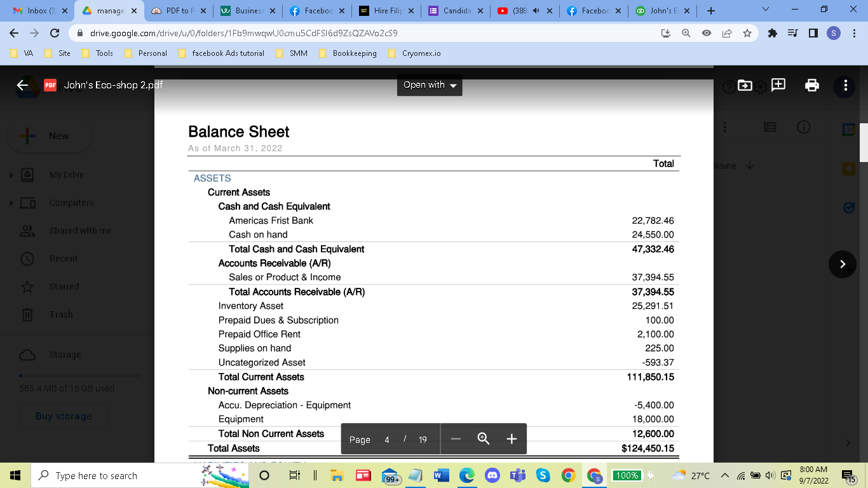Expand the Chrome tab search chevron
Viewport: 868px width, 488px height.
coord(765,10)
